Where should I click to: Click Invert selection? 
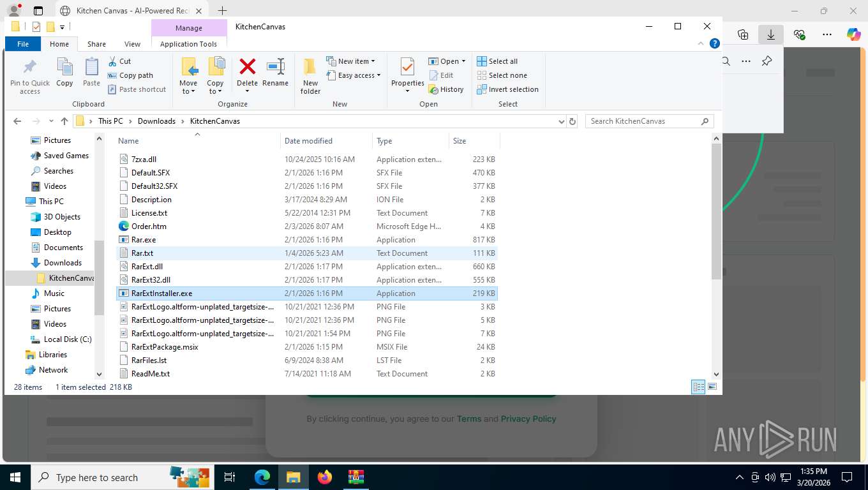[507, 89]
